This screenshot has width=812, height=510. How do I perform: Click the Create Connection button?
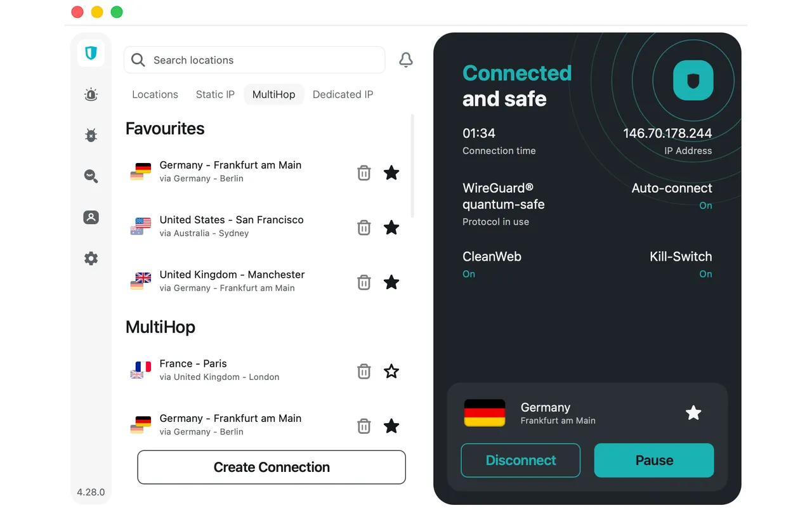point(272,468)
